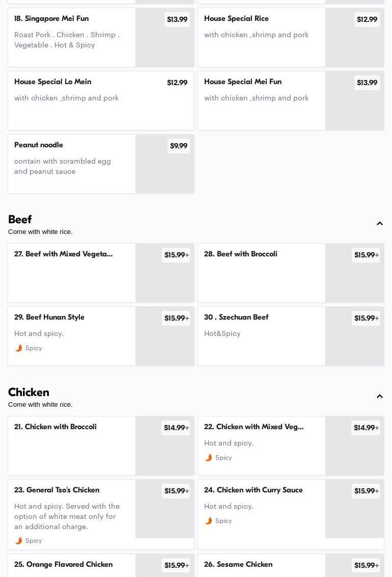The width and height of the screenshot is (392, 577).
Task: Click the Chicken category heading
Action: tap(29, 392)
